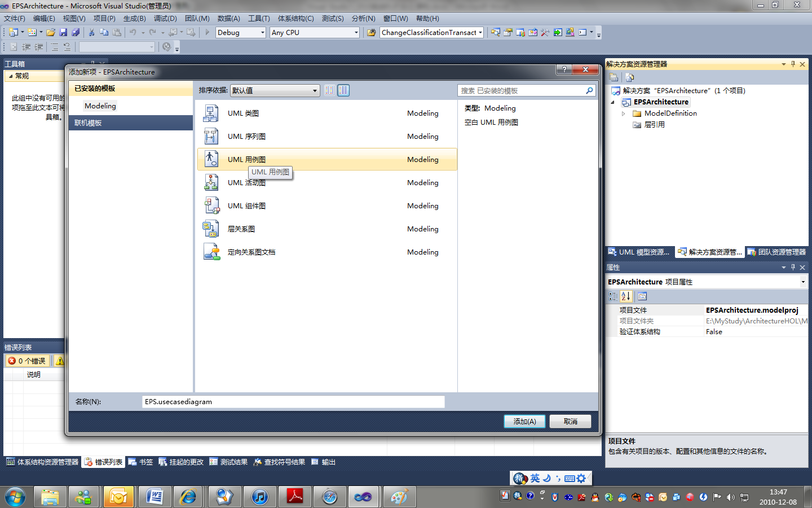Click the UML 用例图 template icon
This screenshot has width=812, height=508.
tap(211, 159)
